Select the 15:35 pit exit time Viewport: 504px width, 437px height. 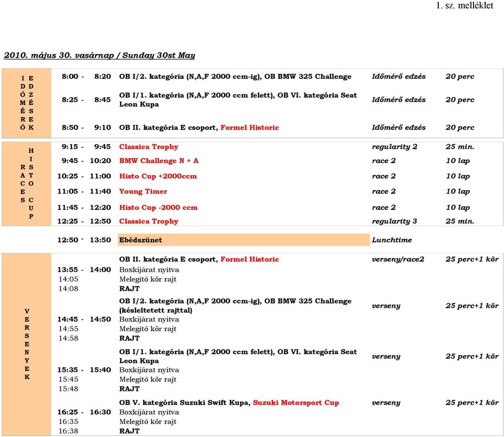[68, 370]
